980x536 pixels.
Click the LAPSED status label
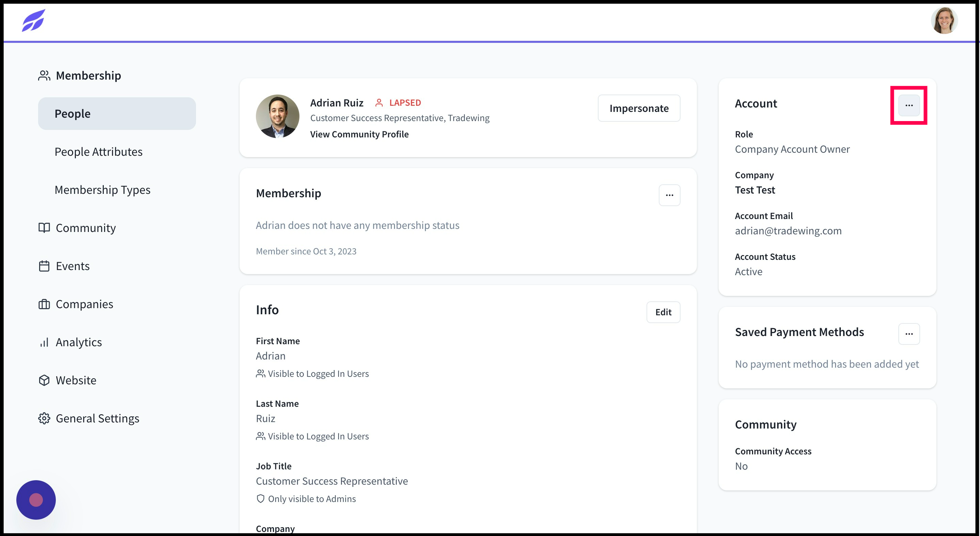405,103
